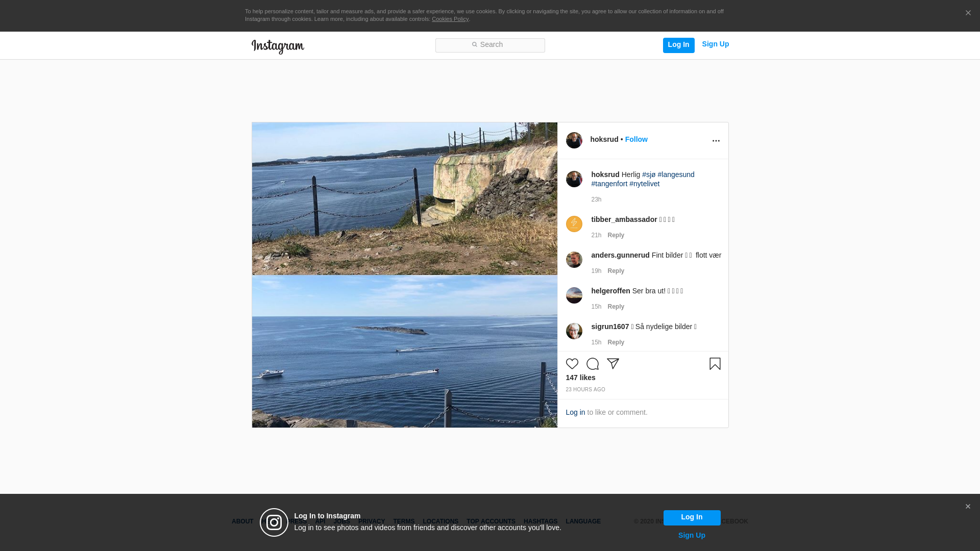Open hoksrud profile picture in post header
The width and height of the screenshot is (980, 551).
(x=574, y=140)
